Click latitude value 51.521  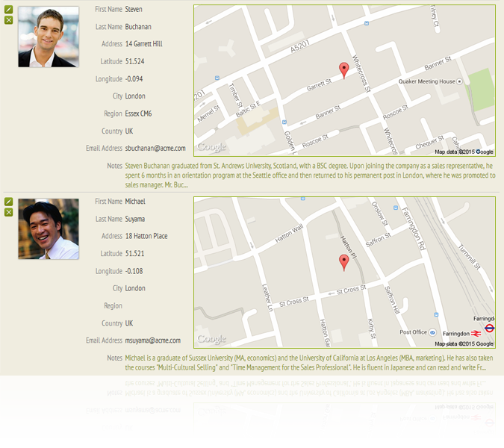point(134,253)
